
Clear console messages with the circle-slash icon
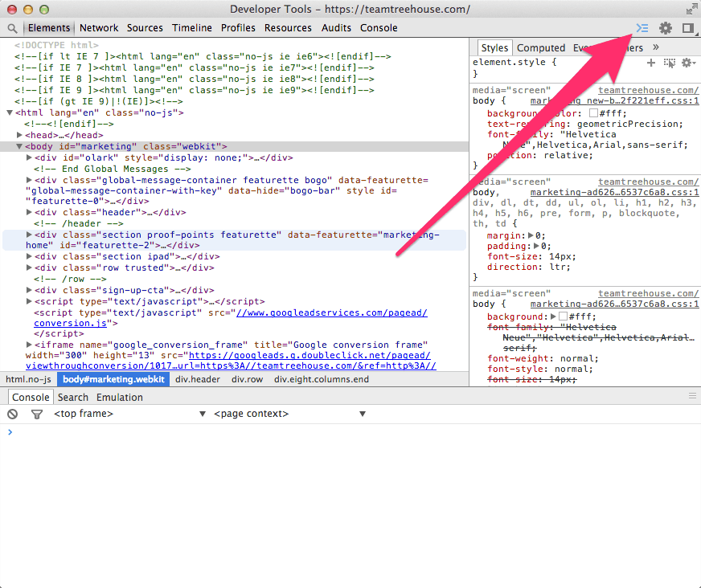tap(10, 414)
